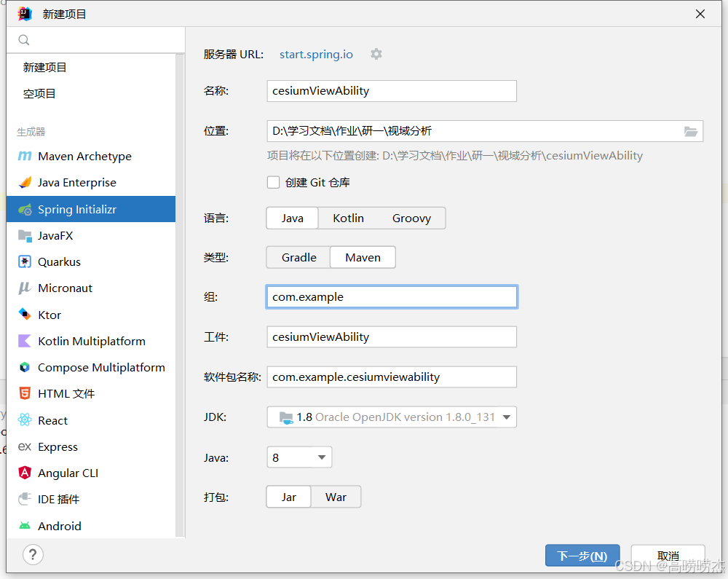Click the Ktor icon

[x=25, y=315]
